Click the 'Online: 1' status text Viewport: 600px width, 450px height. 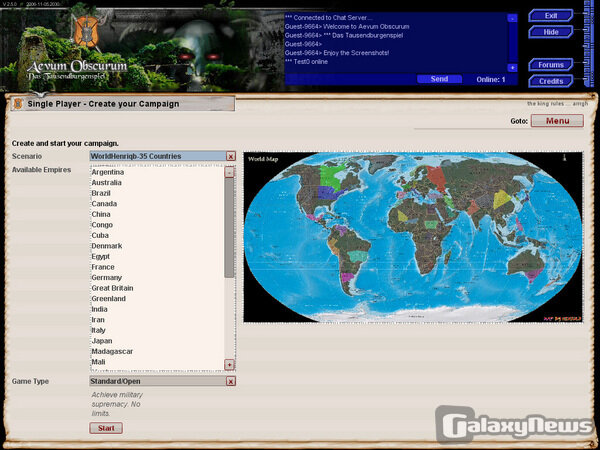(491, 80)
